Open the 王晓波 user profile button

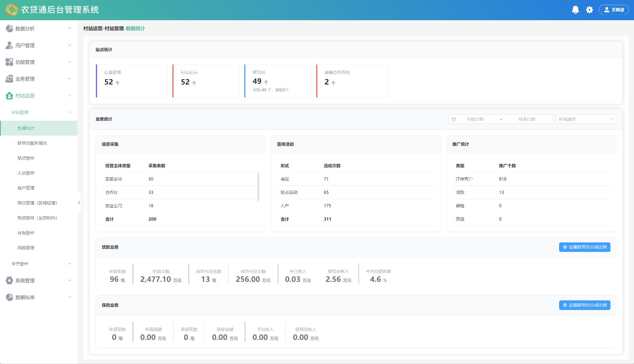tap(613, 10)
